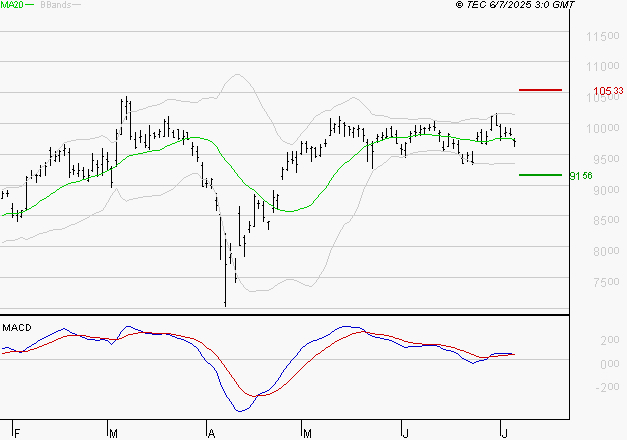This screenshot has width=627, height=440.
Task: Click the MA20 legend label
Action: coord(12,5)
